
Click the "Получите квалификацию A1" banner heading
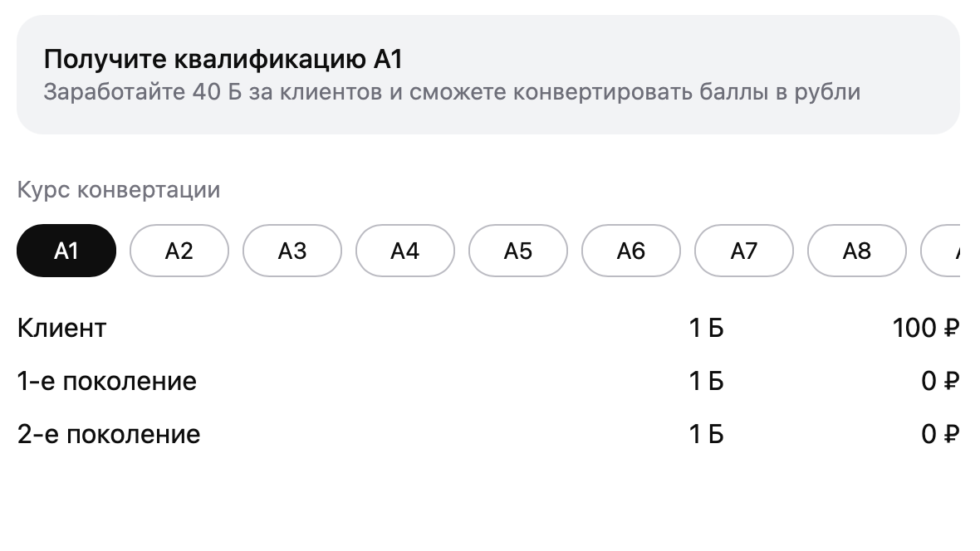coord(223,60)
